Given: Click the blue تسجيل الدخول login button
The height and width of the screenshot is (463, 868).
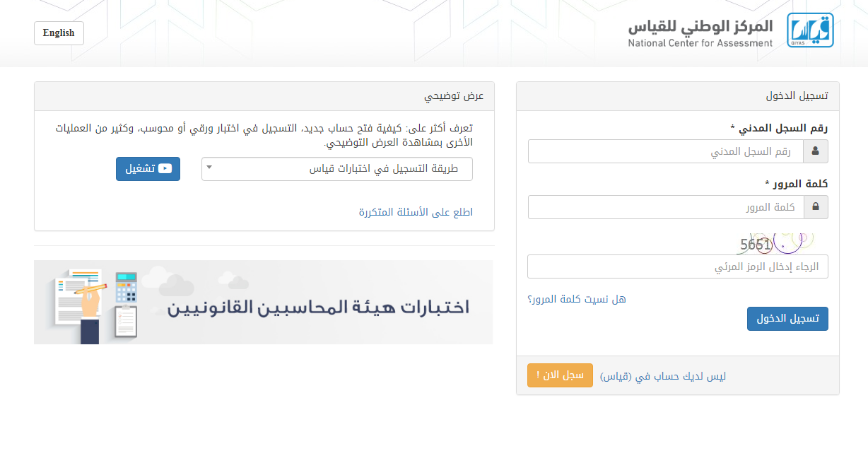Looking at the screenshot, I should pos(787,319).
